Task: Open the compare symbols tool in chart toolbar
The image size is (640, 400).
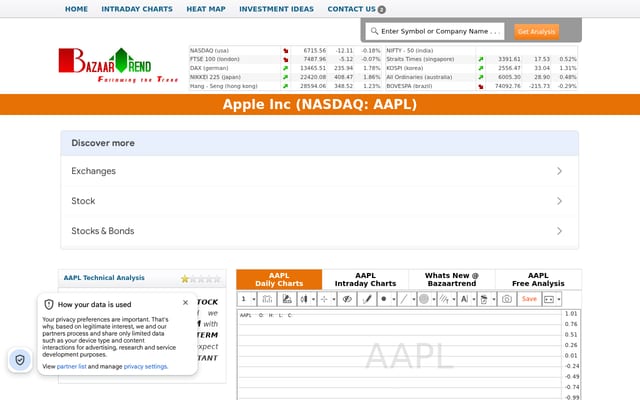Action: pos(267,299)
